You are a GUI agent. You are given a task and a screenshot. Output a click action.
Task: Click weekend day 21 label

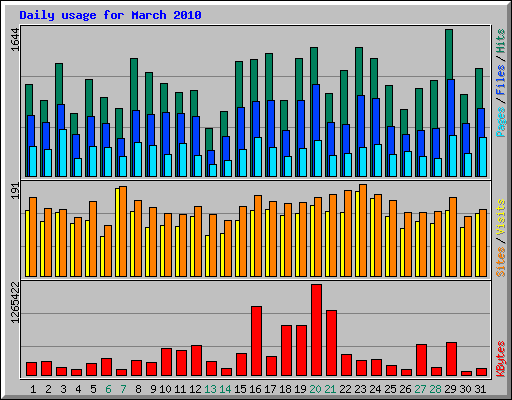[x=330, y=389]
